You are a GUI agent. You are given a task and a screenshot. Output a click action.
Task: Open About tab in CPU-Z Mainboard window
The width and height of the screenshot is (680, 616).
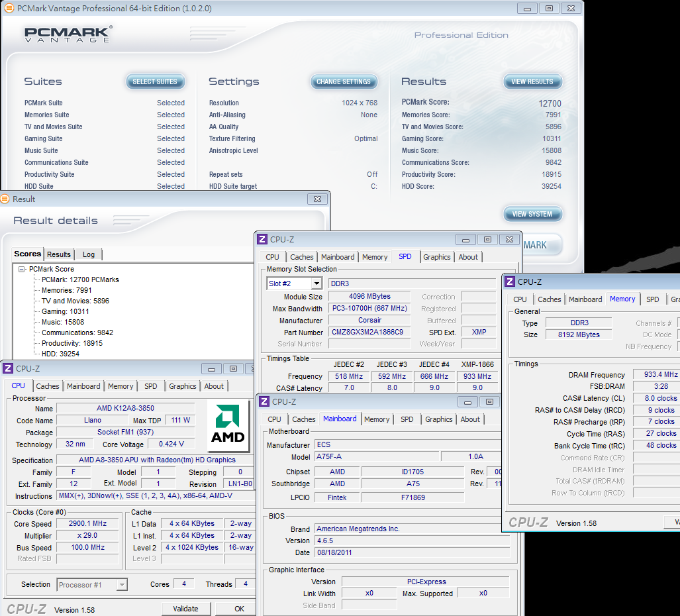click(x=470, y=419)
